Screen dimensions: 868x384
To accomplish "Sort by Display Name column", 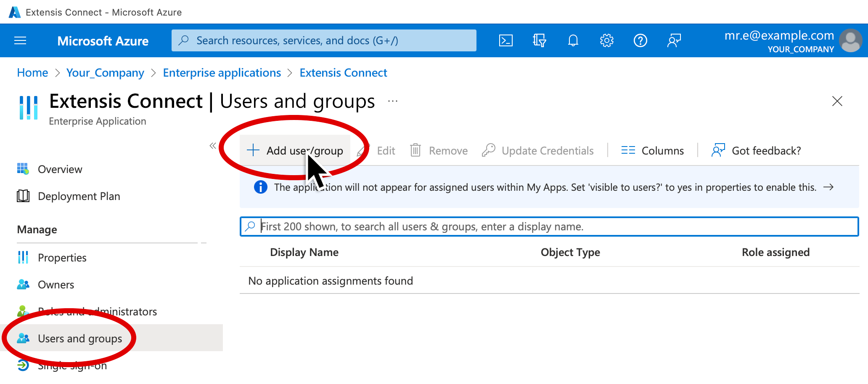I will click(x=304, y=252).
